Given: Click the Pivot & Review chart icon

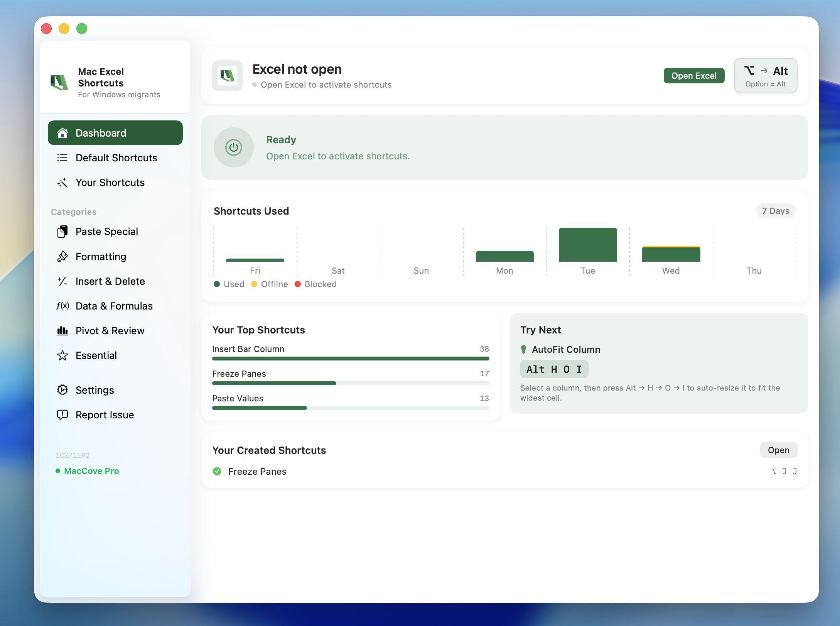Looking at the screenshot, I should (62, 331).
